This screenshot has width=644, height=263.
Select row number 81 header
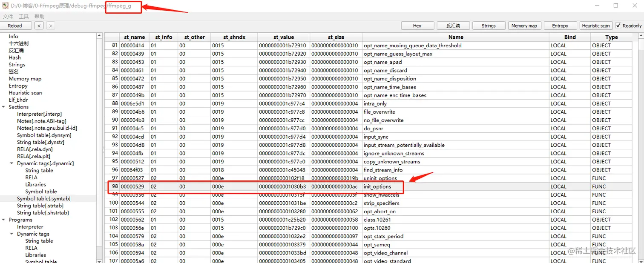112,46
